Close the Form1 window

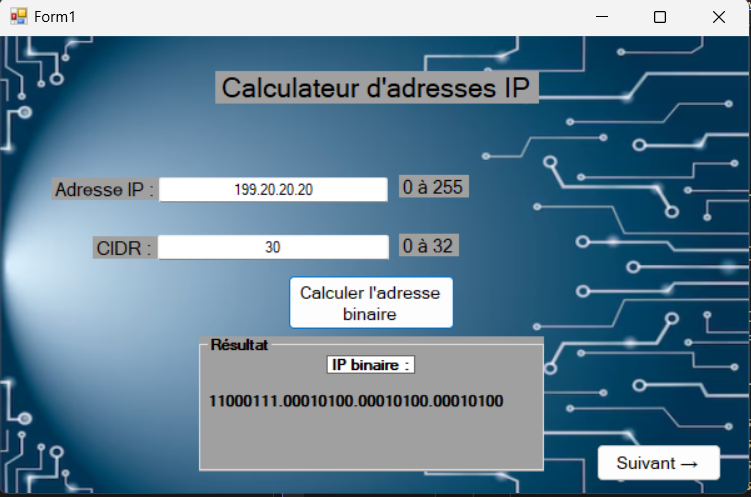718,17
